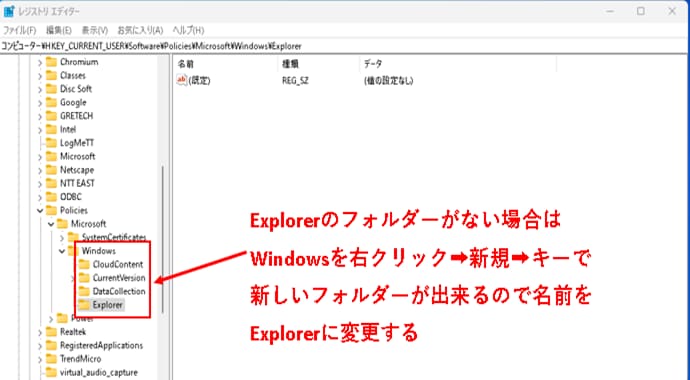Select the RegisteredApplications key label
Image resolution: width=690 pixels, height=380 pixels.
point(102,345)
